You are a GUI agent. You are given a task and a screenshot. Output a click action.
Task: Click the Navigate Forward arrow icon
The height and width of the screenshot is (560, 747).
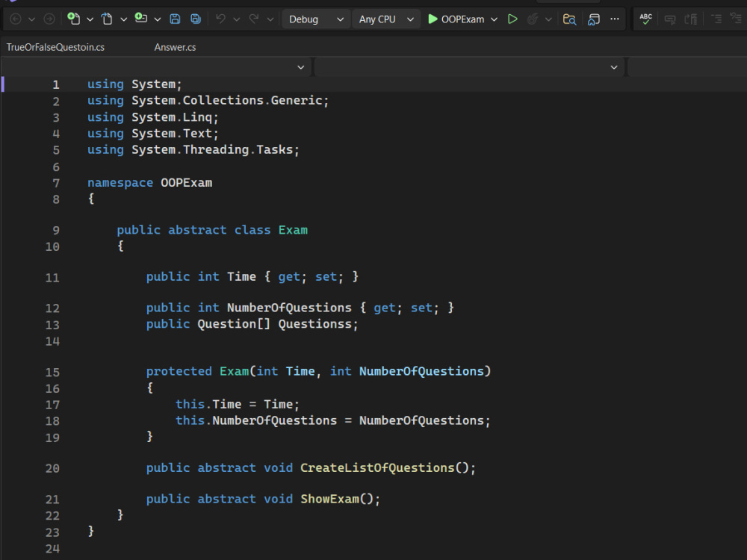click(49, 19)
